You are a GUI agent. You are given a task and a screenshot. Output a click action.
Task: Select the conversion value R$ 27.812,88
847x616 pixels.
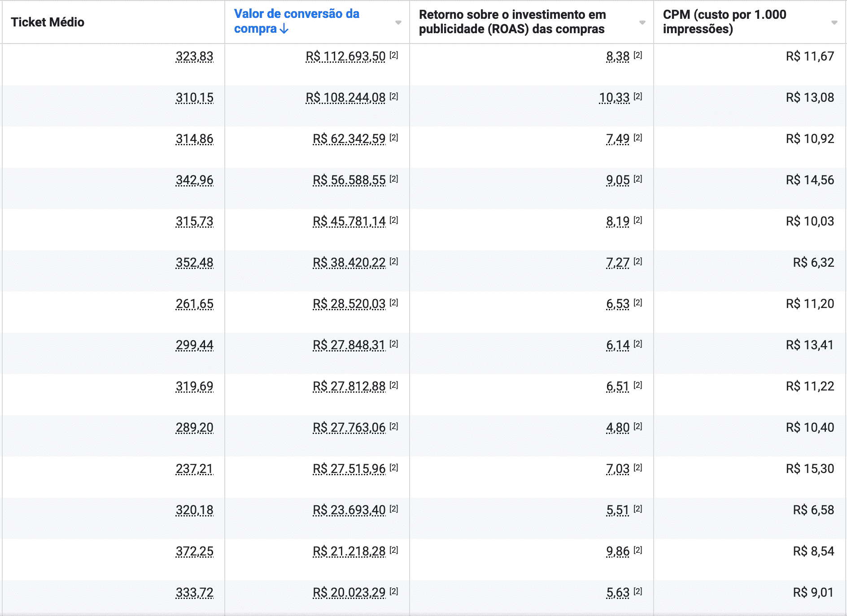click(x=349, y=386)
